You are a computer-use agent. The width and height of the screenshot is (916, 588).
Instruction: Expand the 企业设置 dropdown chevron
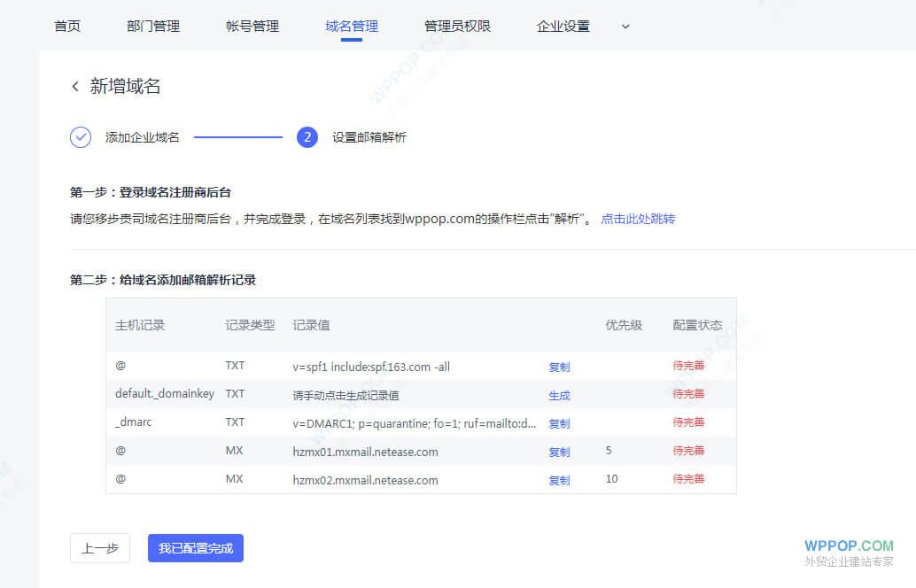625,27
